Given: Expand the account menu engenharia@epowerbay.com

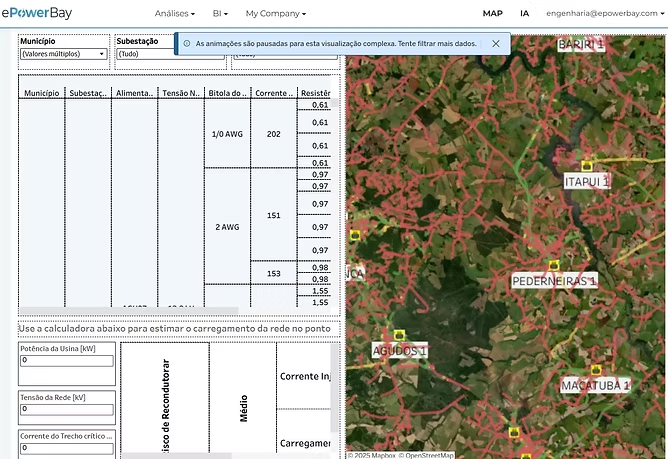Looking at the screenshot, I should pyautogui.click(x=604, y=13).
